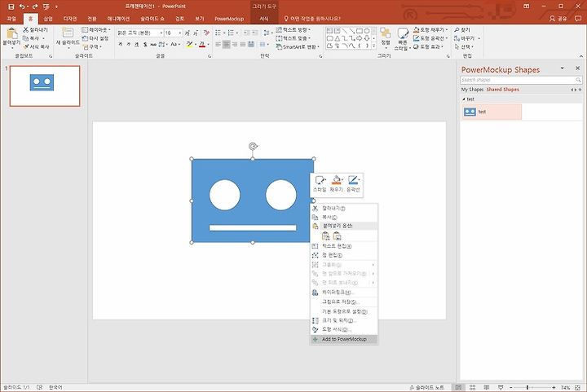Click the Clear Formatting eraser icon
This screenshot has height=392, width=587.
pyautogui.click(x=206, y=33)
